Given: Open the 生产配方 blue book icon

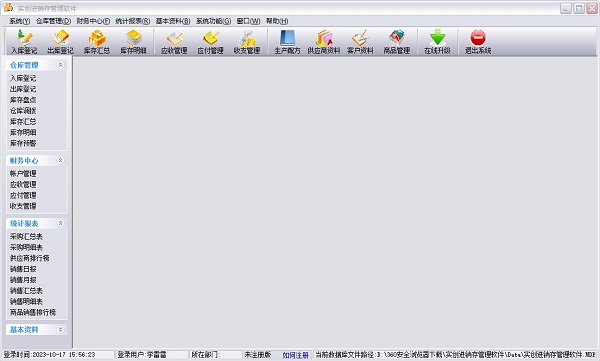Looking at the screenshot, I should tap(287, 41).
